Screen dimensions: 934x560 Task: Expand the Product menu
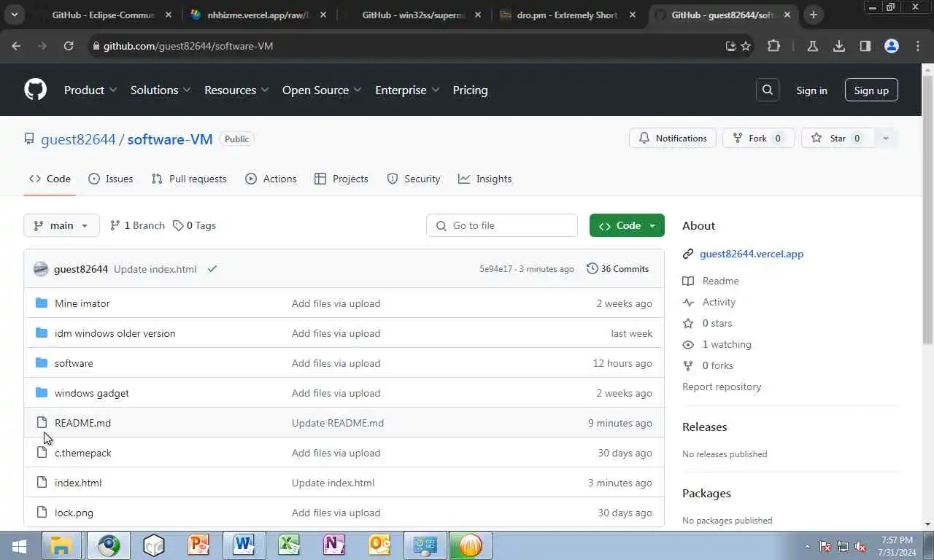90,90
